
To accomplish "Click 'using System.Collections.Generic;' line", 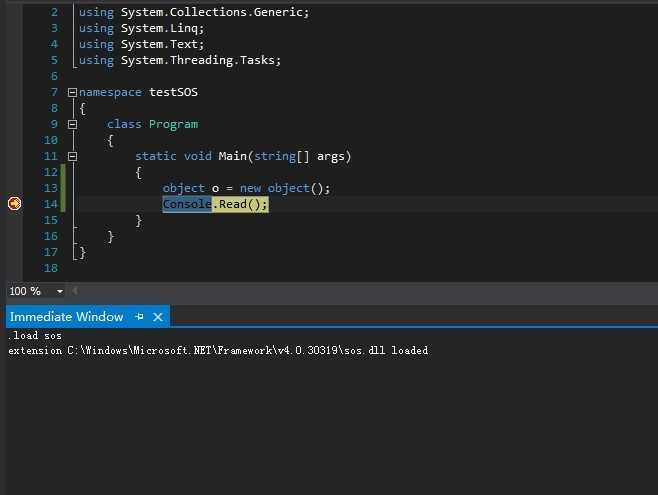I will click(194, 12).
